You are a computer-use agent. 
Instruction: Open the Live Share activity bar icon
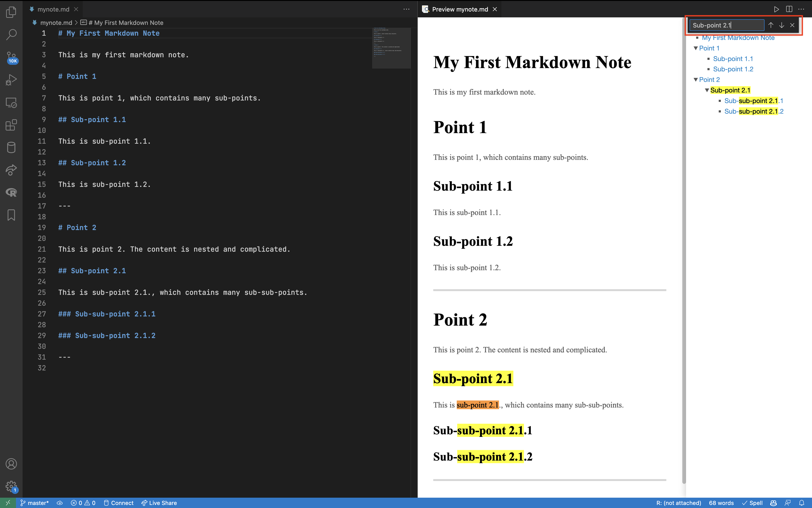pos(11,170)
